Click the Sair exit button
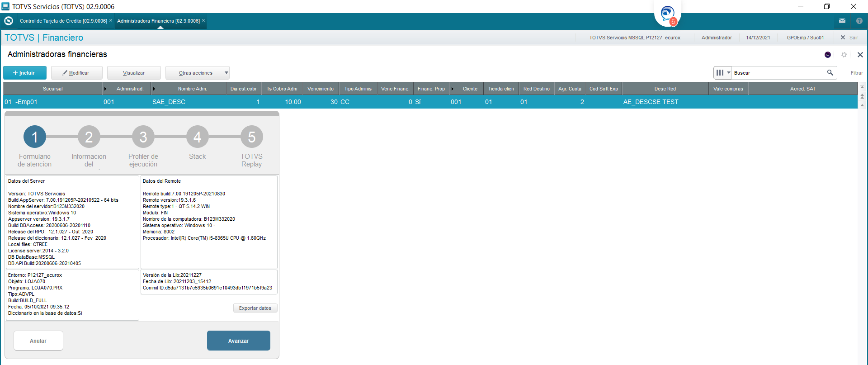This screenshot has width=868, height=365. click(849, 38)
